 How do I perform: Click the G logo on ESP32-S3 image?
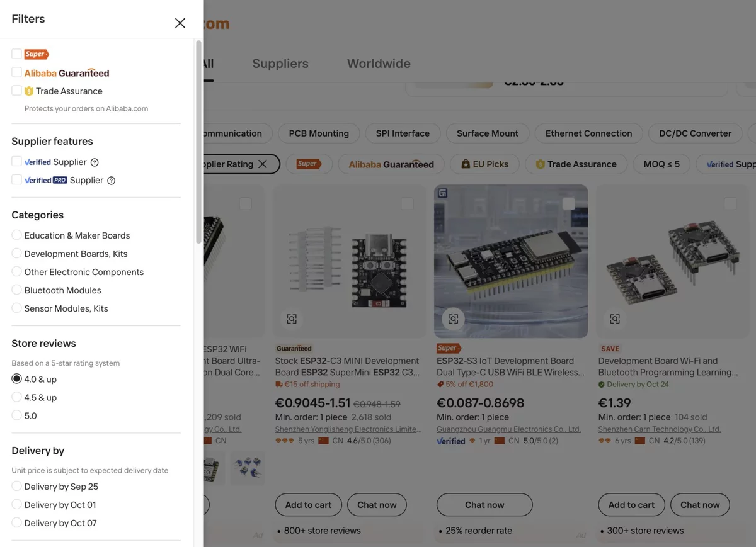tap(442, 193)
